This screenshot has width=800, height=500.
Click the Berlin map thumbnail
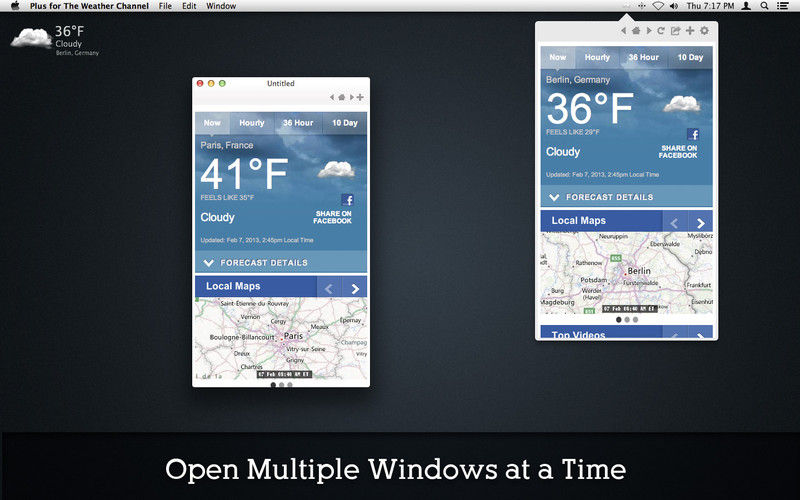click(627, 273)
